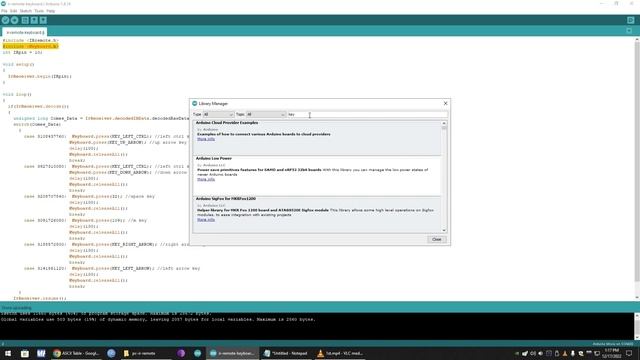
Task: Open the Sketch menu
Action: [26, 11]
